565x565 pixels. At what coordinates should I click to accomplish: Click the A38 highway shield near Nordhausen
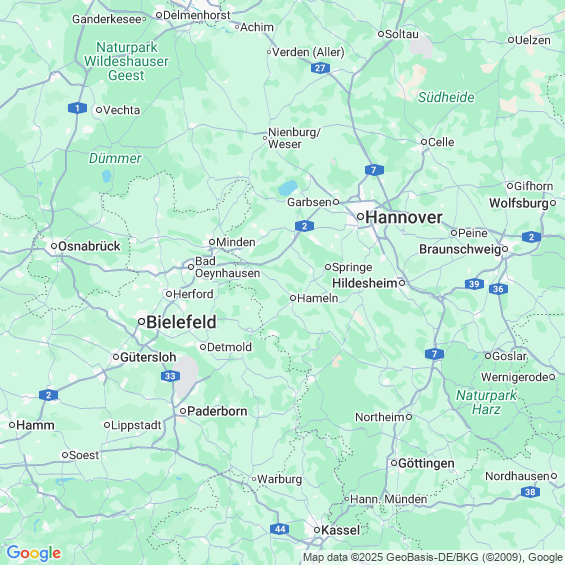[530, 492]
